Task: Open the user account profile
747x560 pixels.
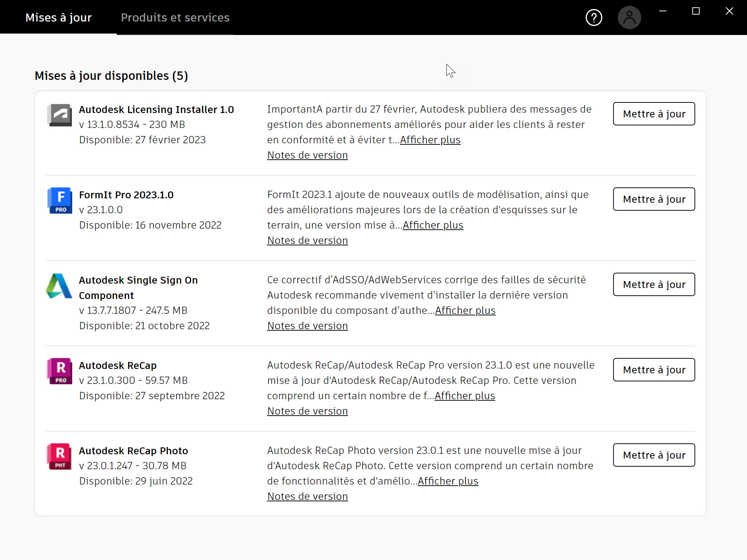Action: pyautogui.click(x=630, y=17)
